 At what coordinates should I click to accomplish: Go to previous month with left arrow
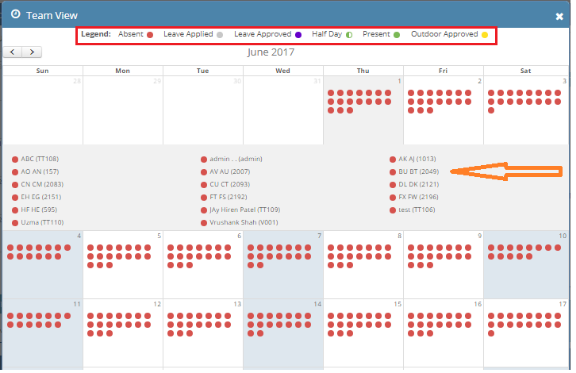tap(12, 52)
